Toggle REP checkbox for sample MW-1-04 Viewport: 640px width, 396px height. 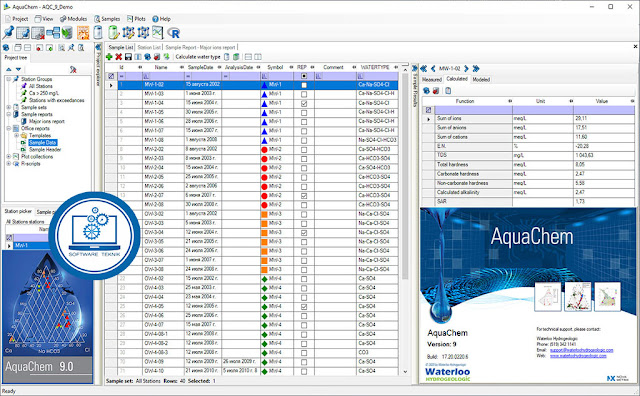pos(304,103)
